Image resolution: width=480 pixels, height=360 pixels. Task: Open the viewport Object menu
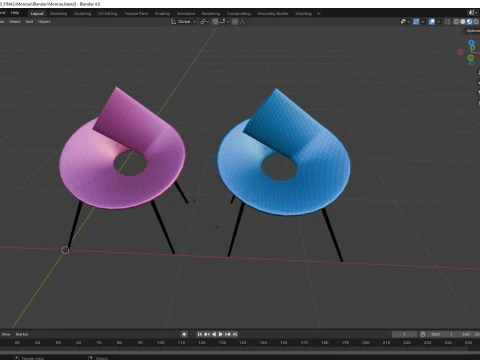(44, 22)
